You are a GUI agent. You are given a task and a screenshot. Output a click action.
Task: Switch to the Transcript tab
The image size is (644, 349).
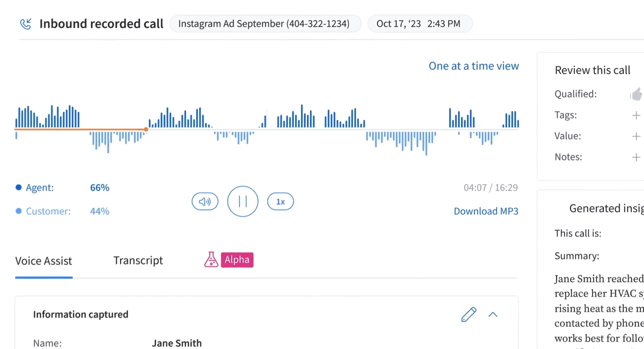(138, 260)
